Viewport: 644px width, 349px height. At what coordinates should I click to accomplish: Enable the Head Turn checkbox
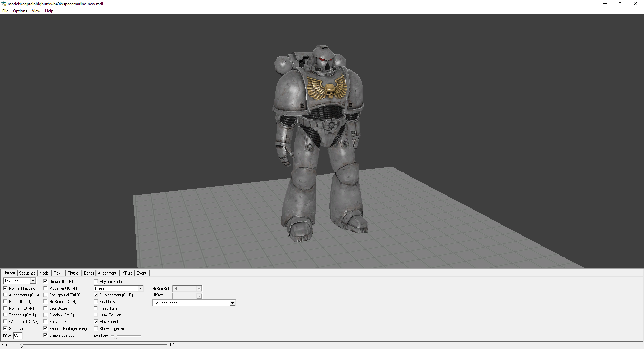tap(96, 308)
